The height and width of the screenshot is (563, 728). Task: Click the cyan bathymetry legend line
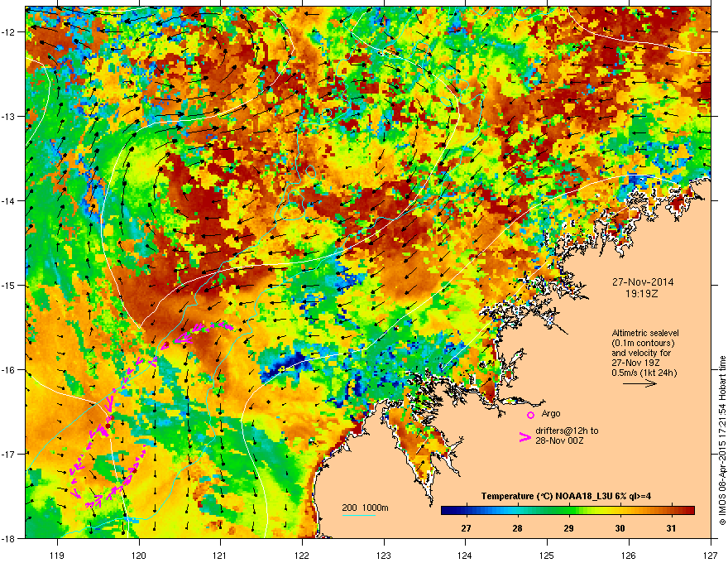358,515
